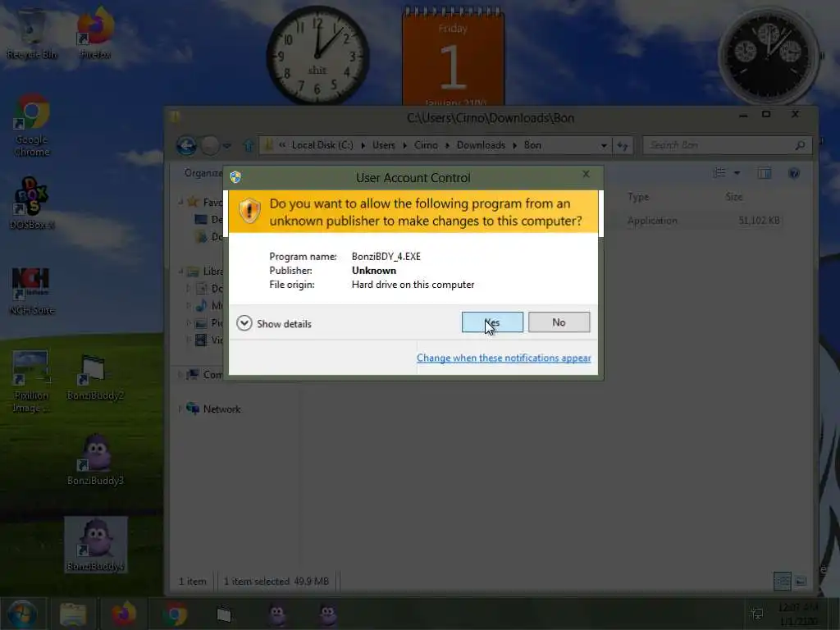840x630 pixels.
Task: Click the Search Bon input field
Action: tap(727, 145)
